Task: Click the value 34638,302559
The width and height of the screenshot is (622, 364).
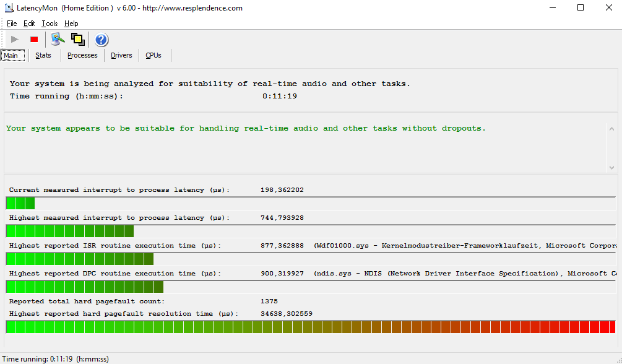Action: (287, 314)
